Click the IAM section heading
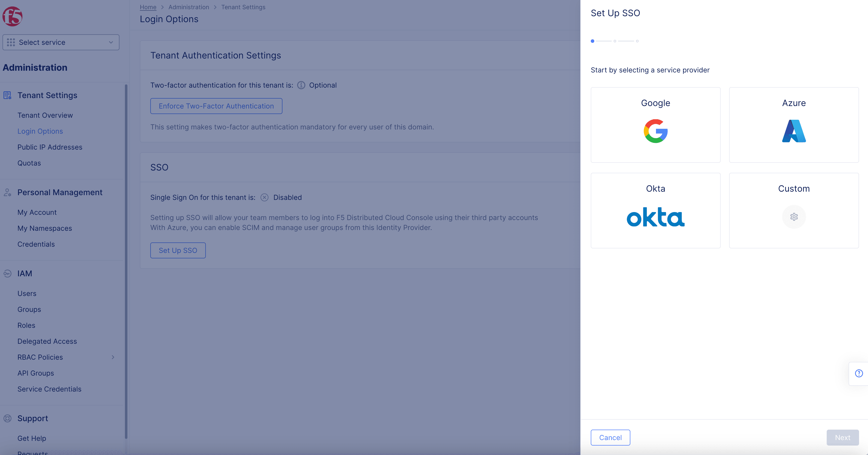This screenshot has width=868, height=455. pos(25,274)
